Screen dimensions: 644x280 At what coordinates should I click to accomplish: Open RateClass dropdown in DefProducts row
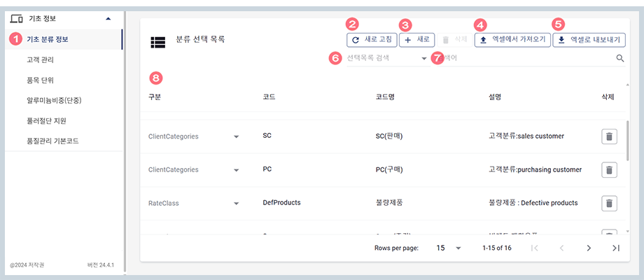coord(236,204)
